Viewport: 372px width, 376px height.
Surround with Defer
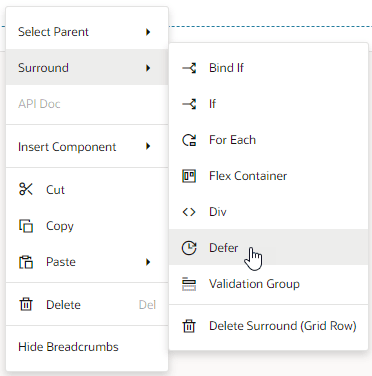269,247
